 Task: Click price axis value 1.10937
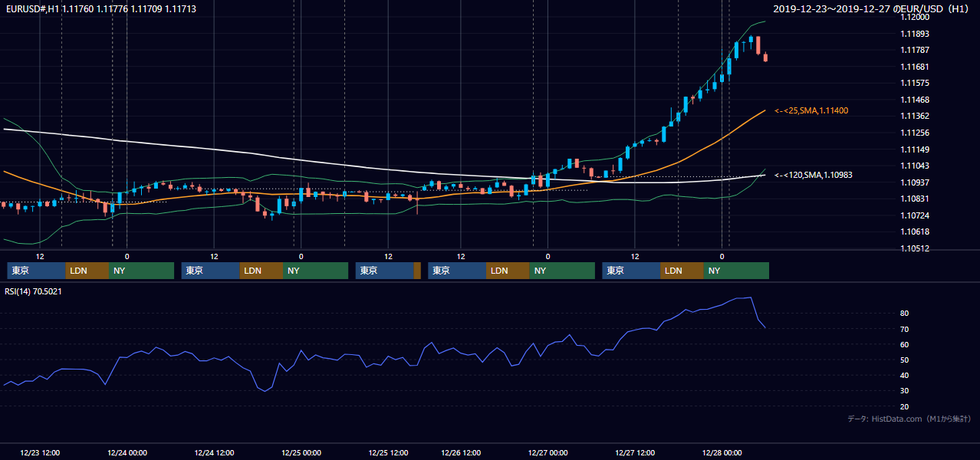coord(914,182)
